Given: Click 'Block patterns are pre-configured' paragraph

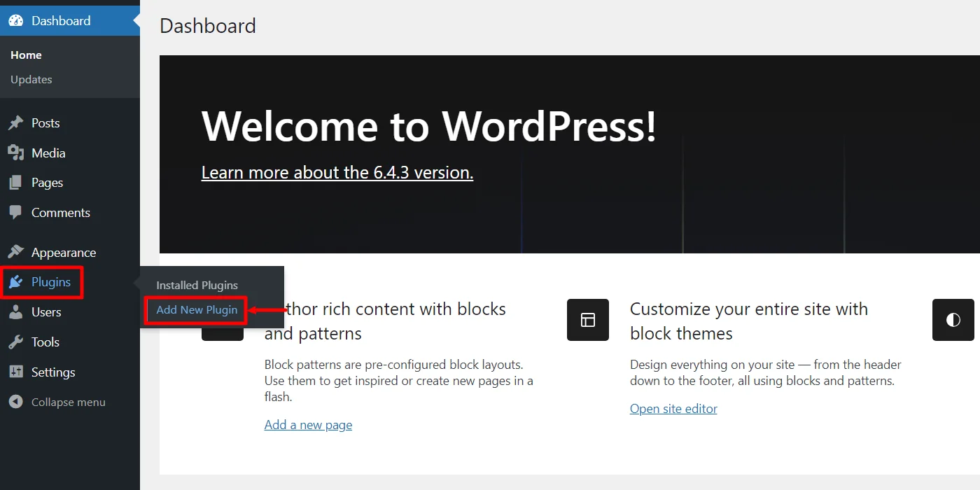Looking at the screenshot, I should [399, 381].
